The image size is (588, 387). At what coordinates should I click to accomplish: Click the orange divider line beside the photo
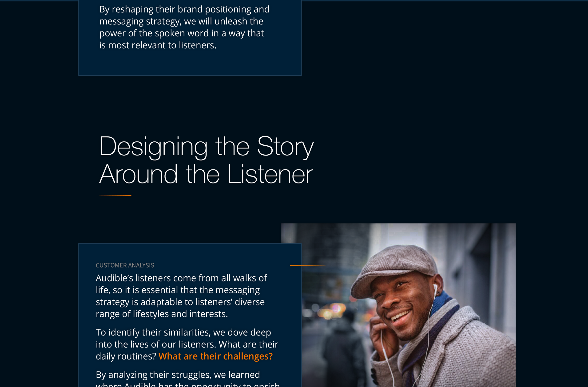308,265
